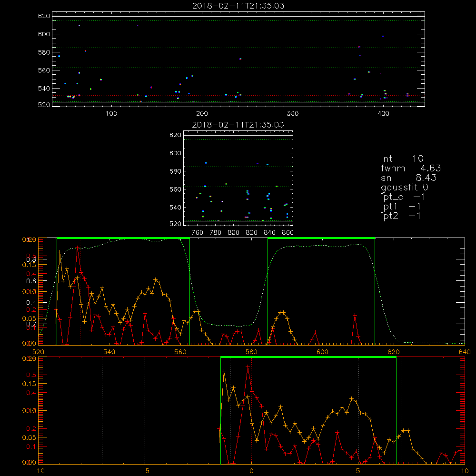The width and height of the screenshot is (476, 476).
Task: Click the red horizontal dotted line in the top scatter plot
Action: pos(238,96)
